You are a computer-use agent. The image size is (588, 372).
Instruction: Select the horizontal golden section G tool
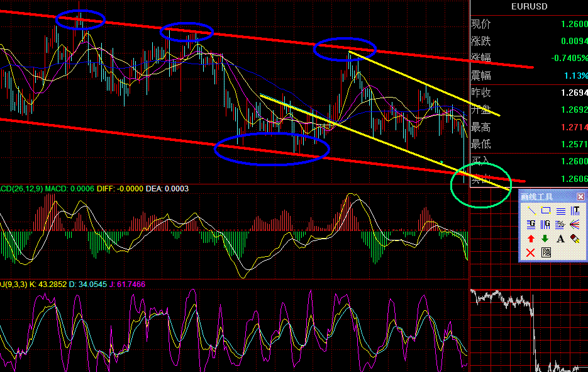point(531,225)
